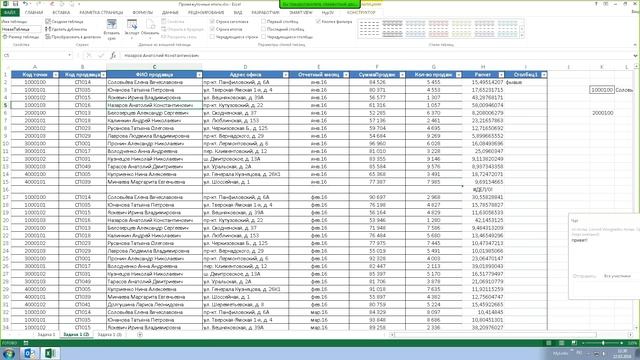
Task: Switch to the РЕЦЕНЗИРОВАНИЕ ribbon tab
Action: click(206, 13)
